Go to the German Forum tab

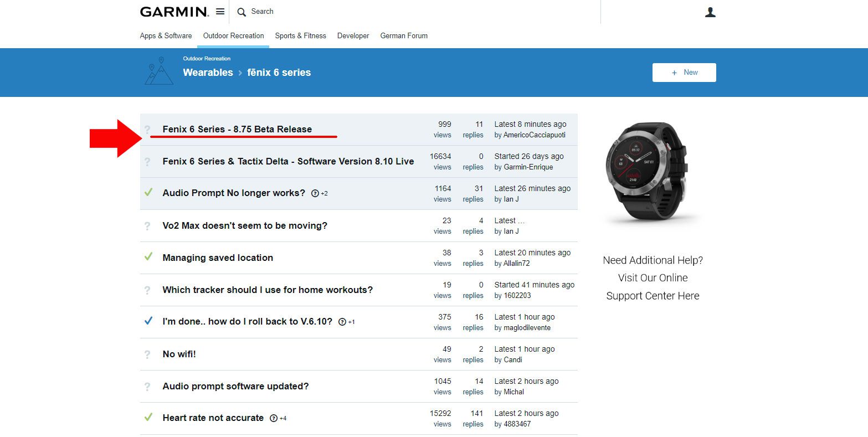(404, 36)
